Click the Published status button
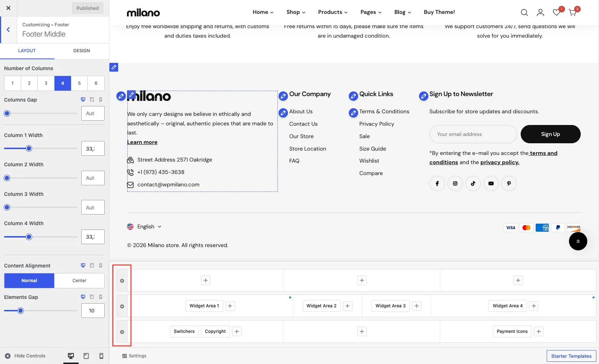 pyautogui.click(x=87, y=8)
